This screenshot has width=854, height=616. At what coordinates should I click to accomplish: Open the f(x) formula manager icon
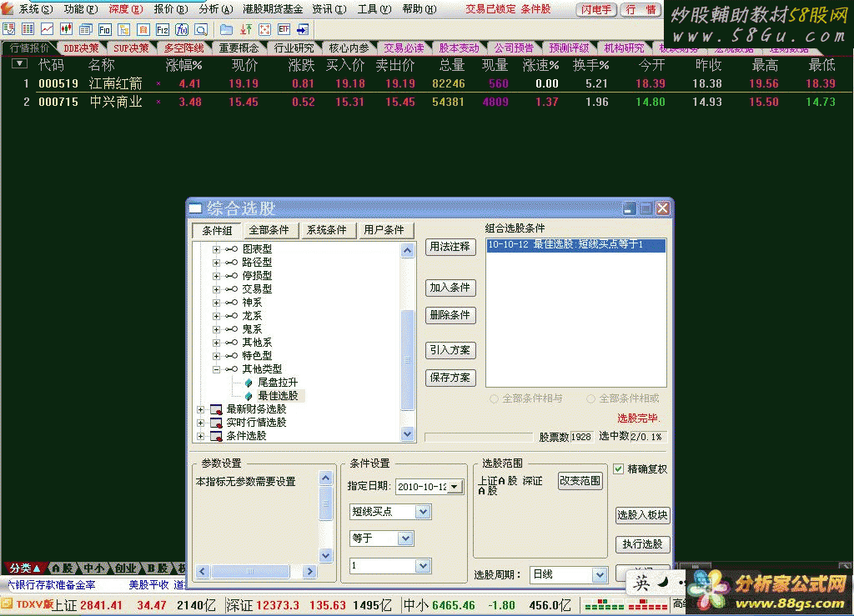[181, 29]
